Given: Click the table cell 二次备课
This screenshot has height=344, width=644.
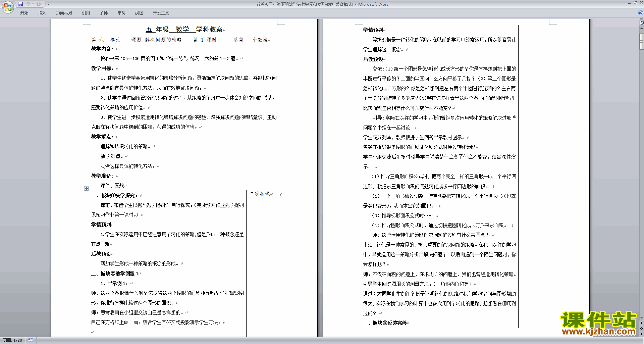Looking at the screenshot, I should coord(260,194).
